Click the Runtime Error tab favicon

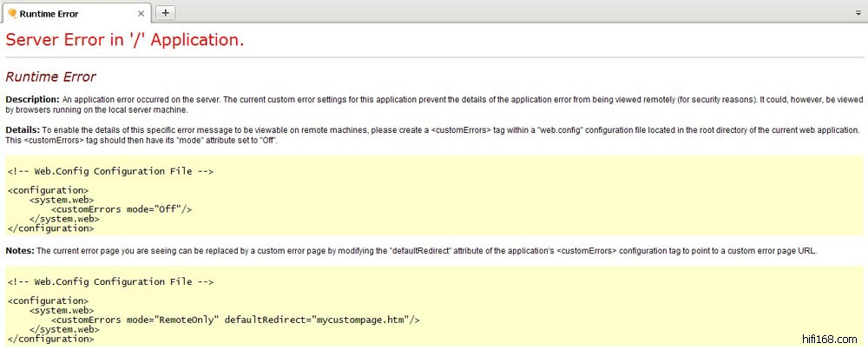[11, 12]
